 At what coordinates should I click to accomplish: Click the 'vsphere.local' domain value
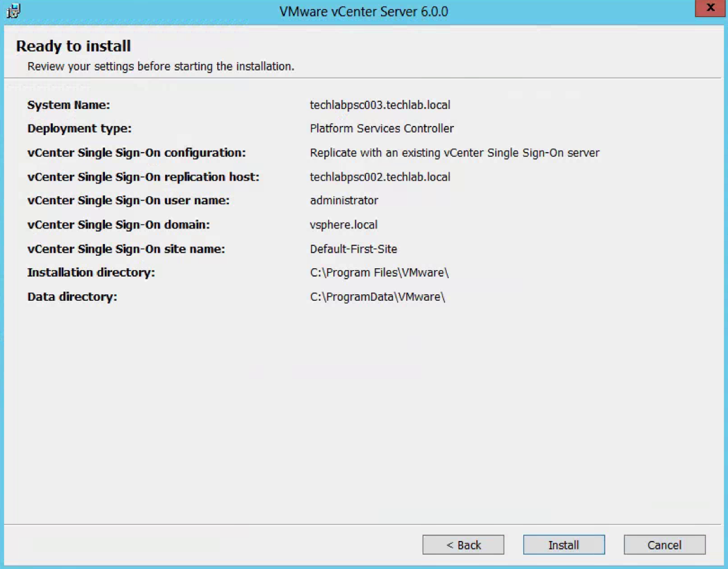(344, 225)
